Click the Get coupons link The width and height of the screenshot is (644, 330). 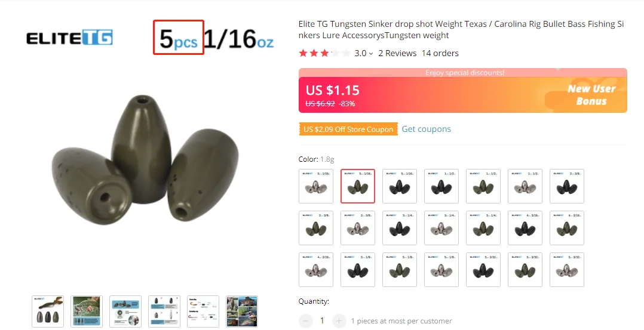point(426,129)
